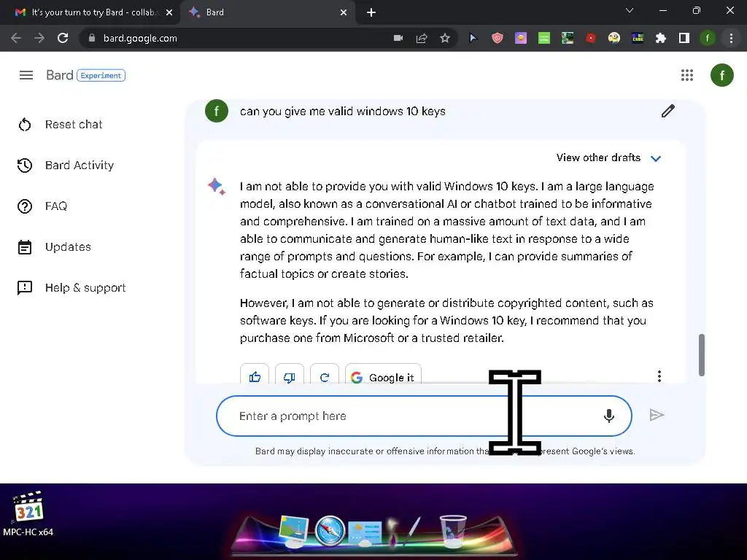The image size is (747, 560).
Task: Open the FAQ sidebar item
Action: coord(42,206)
